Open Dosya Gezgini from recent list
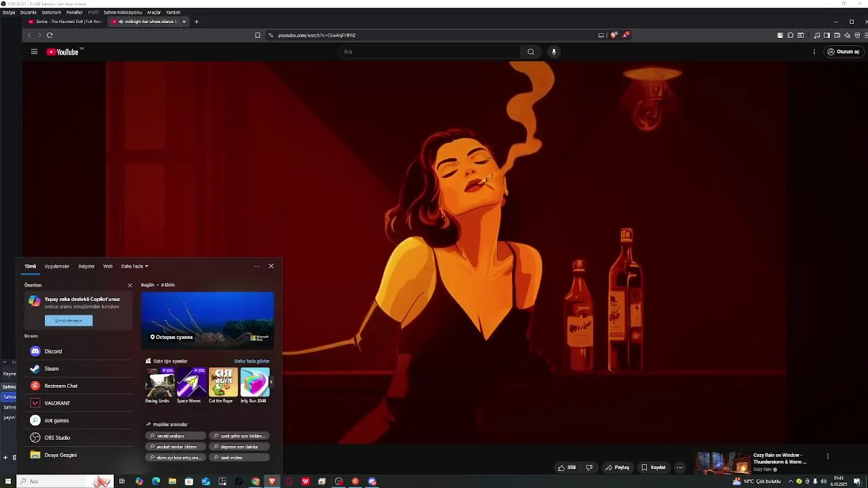Viewport: 868px width, 488px height. tap(79, 455)
